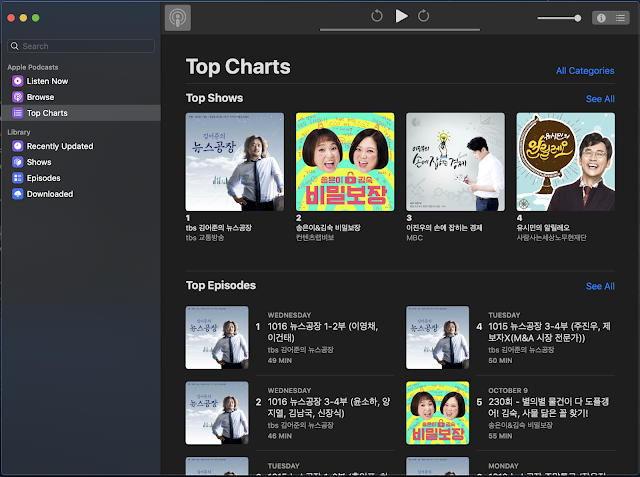
Task: Click the tbs 김어준의 뉴스공장 show title
Action: [x=219, y=228]
